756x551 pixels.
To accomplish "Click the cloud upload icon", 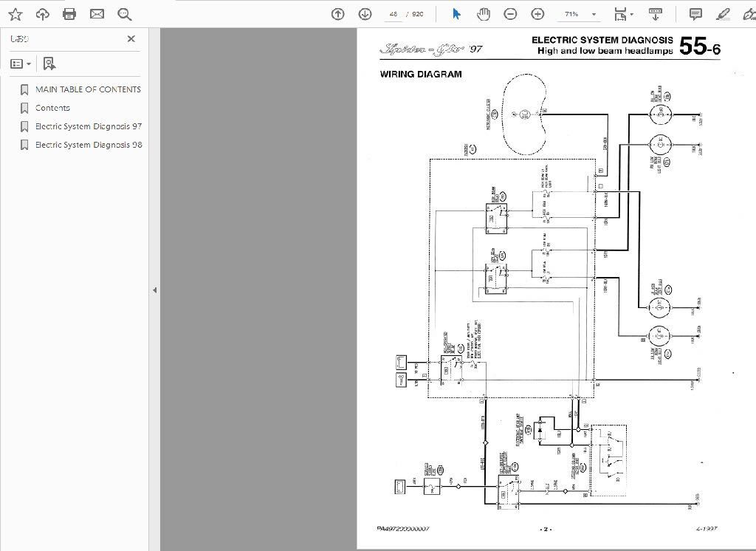I will click(42, 15).
